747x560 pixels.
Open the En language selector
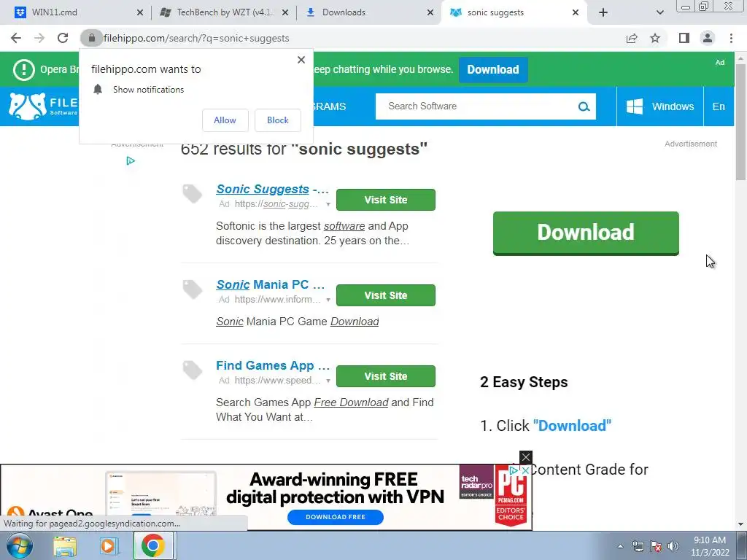719,106
